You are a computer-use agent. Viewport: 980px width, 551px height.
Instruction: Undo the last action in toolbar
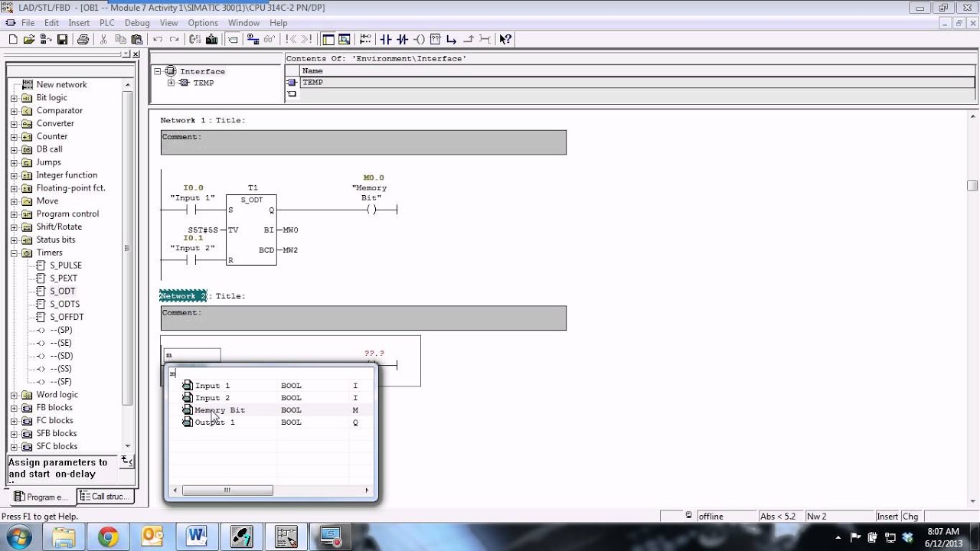(x=158, y=39)
